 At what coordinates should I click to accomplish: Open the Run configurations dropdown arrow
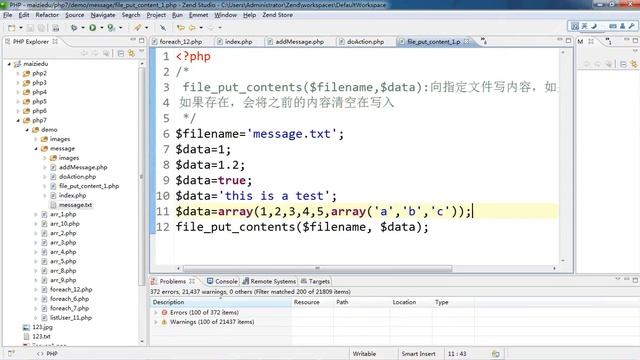point(102,28)
